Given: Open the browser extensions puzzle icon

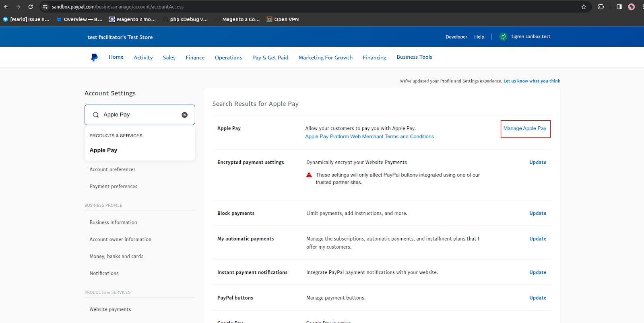Looking at the screenshot, I should [601, 7].
